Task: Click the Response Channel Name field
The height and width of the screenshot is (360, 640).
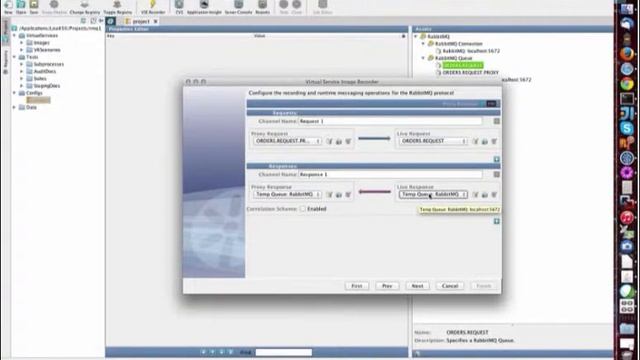Action: click(390, 174)
